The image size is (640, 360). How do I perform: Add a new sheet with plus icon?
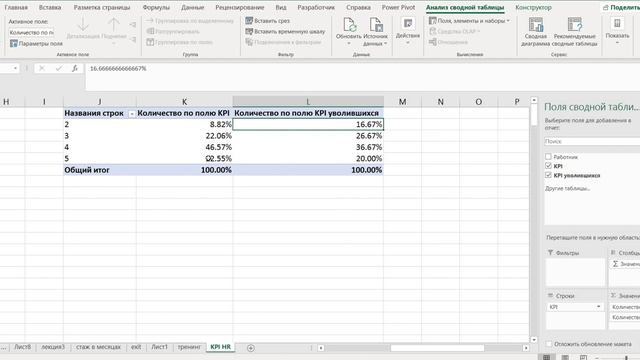point(251,348)
